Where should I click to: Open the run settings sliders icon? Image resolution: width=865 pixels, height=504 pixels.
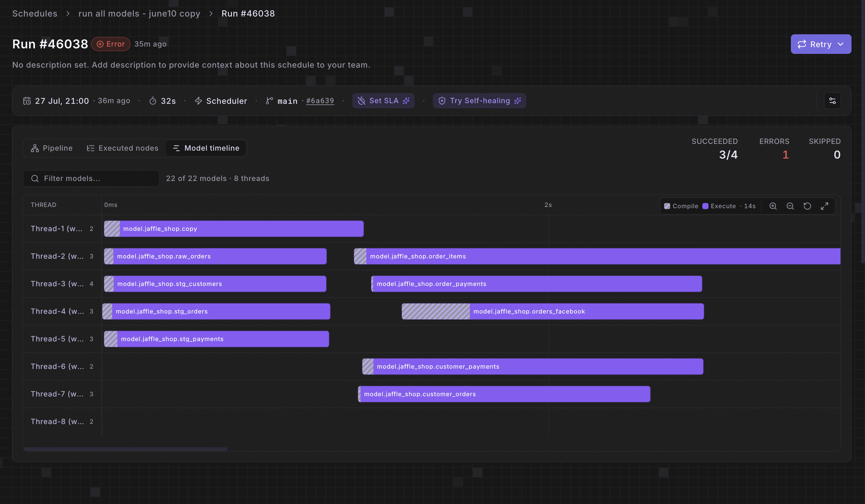(x=833, y=100)
